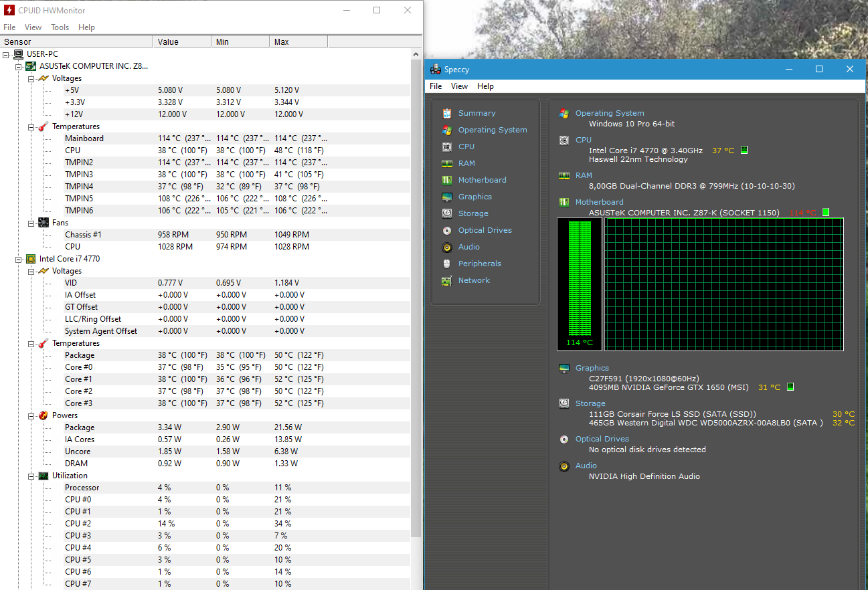Click the Peripherals mouse icon in Speccy sidebar

(x=446, y=264)
